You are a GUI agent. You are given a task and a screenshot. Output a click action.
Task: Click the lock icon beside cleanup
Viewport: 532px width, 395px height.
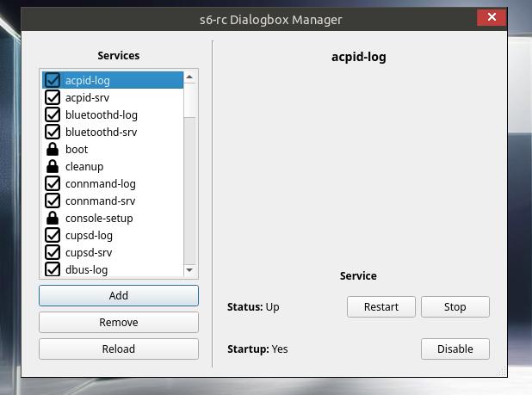pos(53,166)
